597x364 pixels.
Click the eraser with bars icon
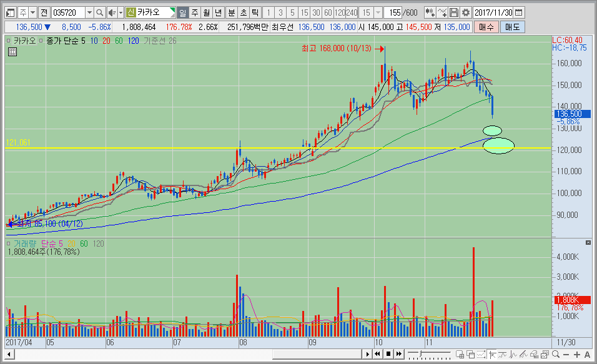pyautogui.click(x=534, y=355)
